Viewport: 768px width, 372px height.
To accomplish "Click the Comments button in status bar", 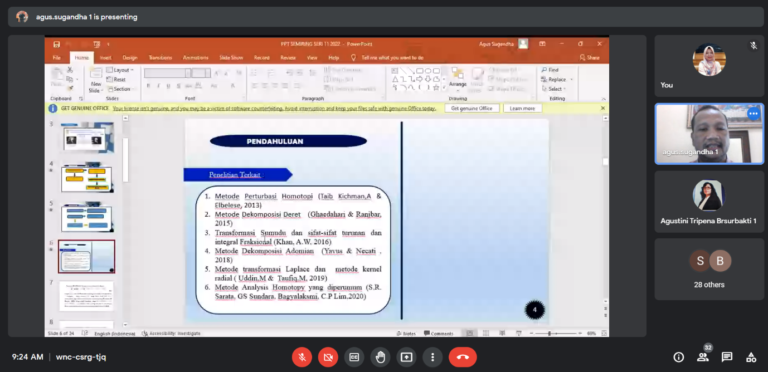I will [439, 333].
